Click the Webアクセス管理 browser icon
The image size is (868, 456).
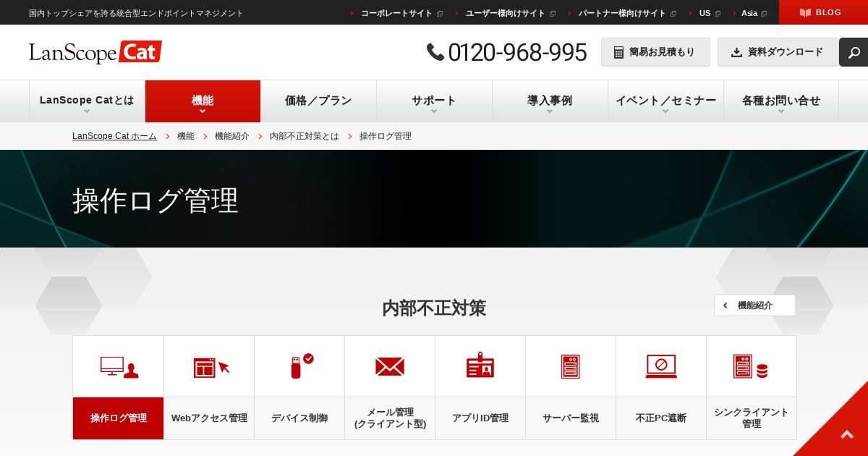tap(211, 367)
